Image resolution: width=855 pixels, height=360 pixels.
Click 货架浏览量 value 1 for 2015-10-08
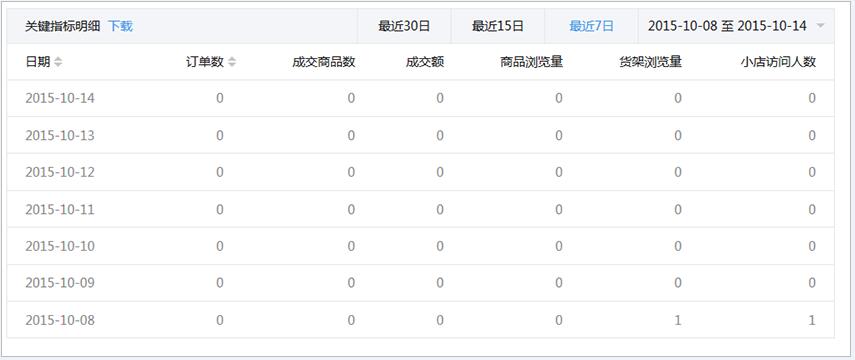[678, 320]
